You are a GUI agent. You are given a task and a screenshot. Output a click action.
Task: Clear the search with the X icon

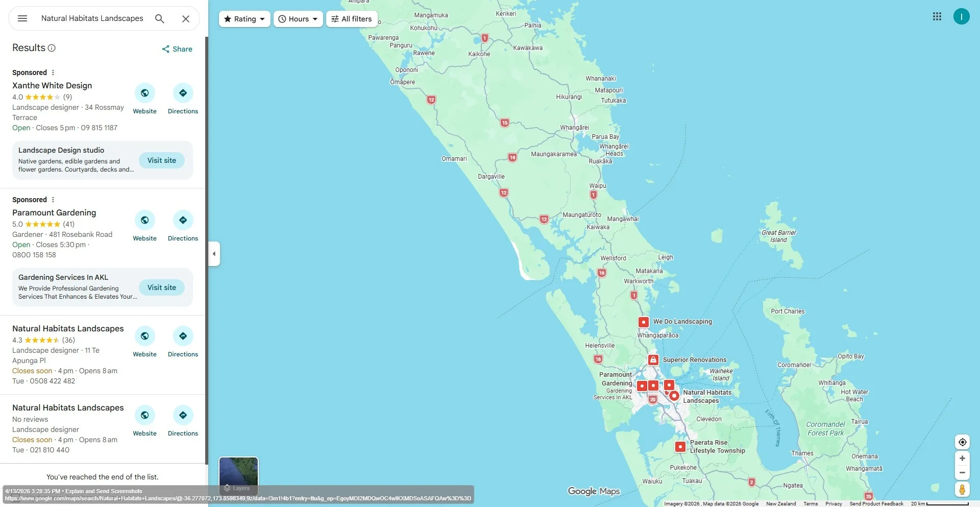[186, 18]
